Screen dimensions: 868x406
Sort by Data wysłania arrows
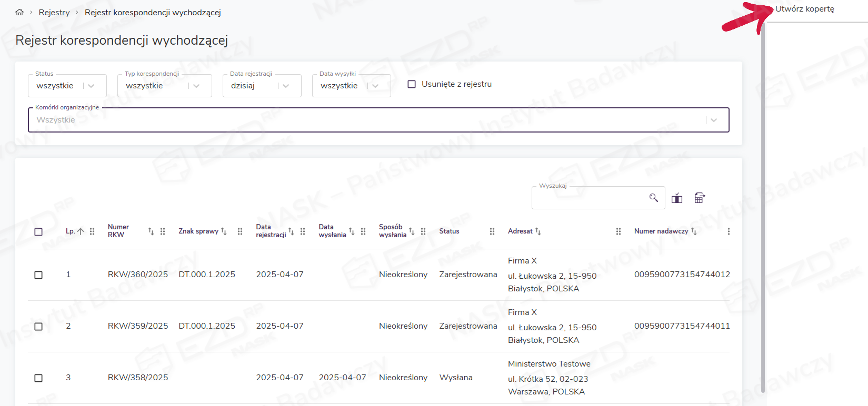coord(352,231)
